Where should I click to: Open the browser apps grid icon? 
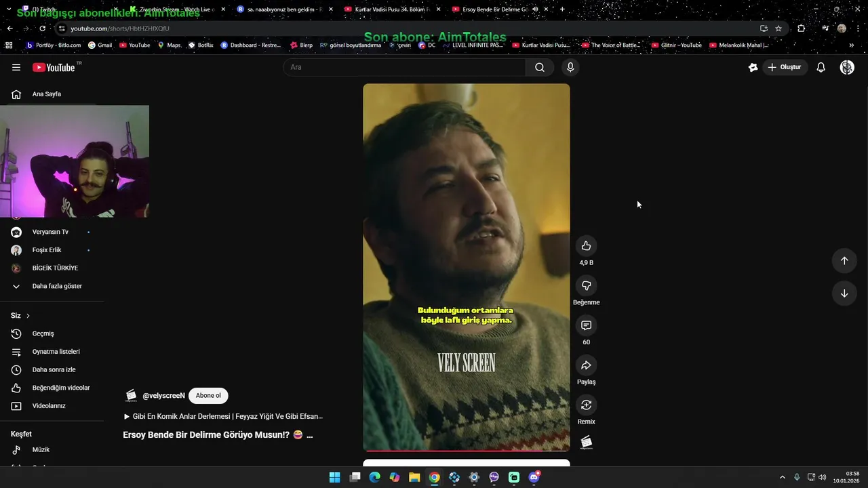point(9,45)
